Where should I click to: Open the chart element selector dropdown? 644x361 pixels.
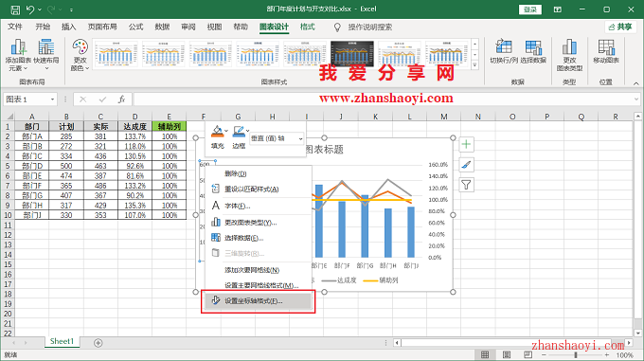pos(300,139)
